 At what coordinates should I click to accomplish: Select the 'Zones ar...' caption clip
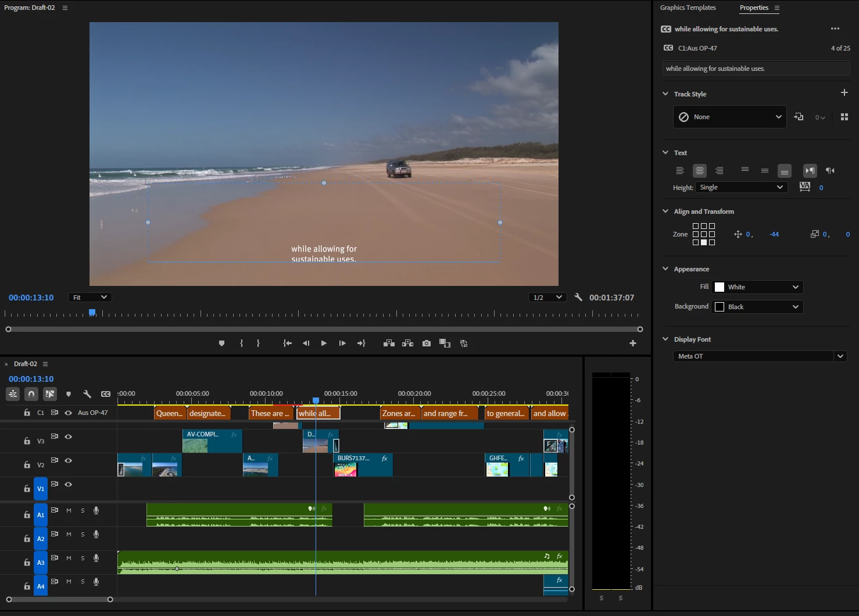point(399,413)
